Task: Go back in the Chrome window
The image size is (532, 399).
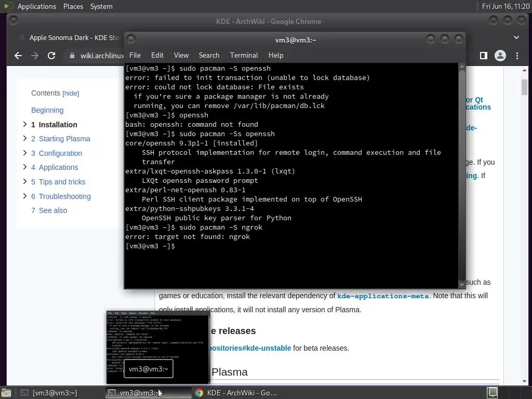Action: click(x=18, y=56)
